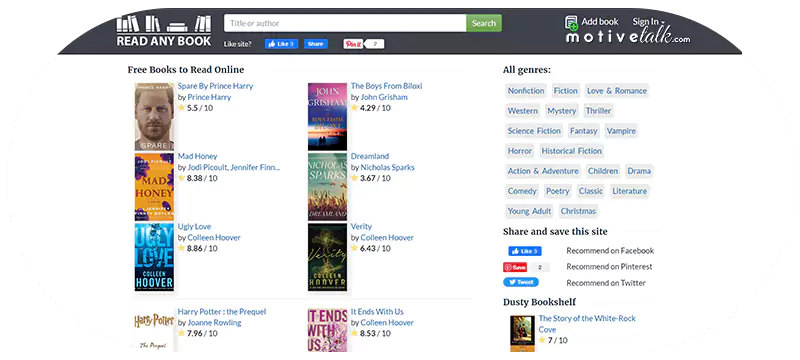Click Tweet beside Recommend on Twitter

pos(521,282)
